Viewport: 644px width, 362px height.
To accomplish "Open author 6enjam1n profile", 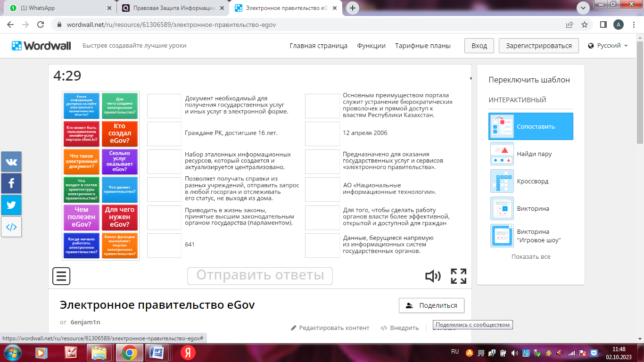I will click(x=85, y=322).
